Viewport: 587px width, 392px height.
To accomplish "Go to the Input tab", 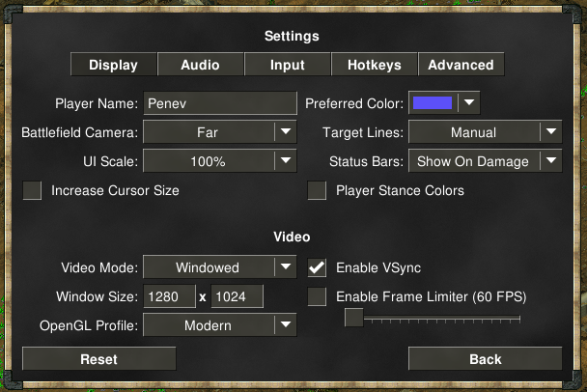I will pos(287,65).
